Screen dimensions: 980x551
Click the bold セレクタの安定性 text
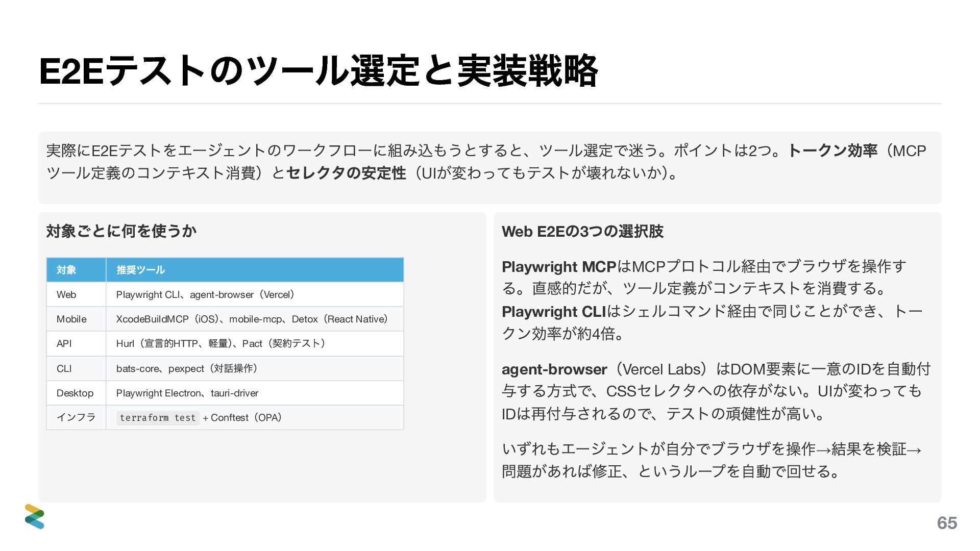tap(346, 173)
